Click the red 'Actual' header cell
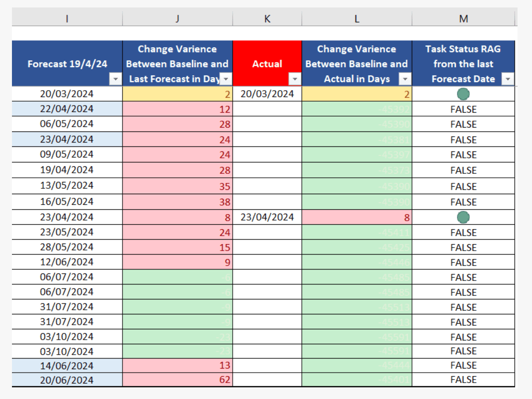 pos(267,63)
